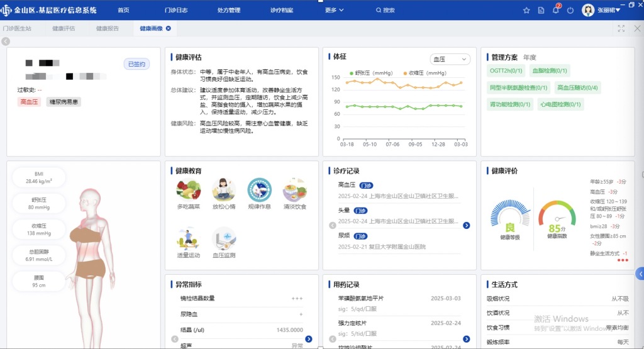Click the OGTT2h(0/1) management tag
The image size is (644, 349).
[x=506, y=71]
